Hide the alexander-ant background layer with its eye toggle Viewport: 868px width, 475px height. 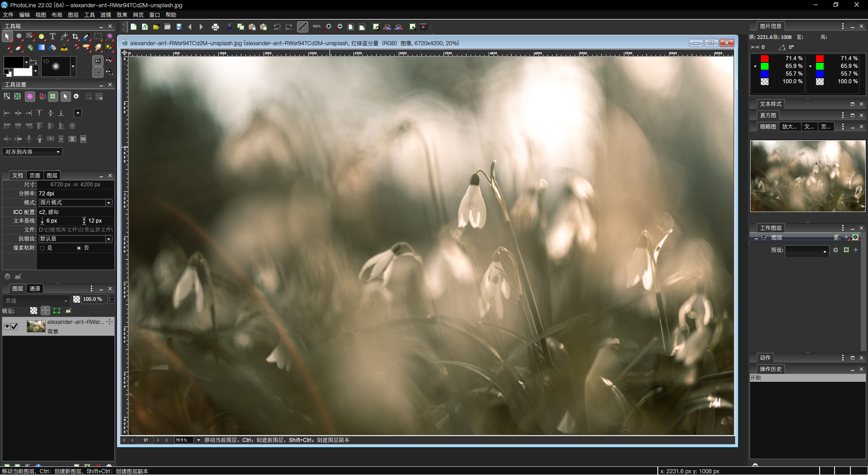[7, 327]
